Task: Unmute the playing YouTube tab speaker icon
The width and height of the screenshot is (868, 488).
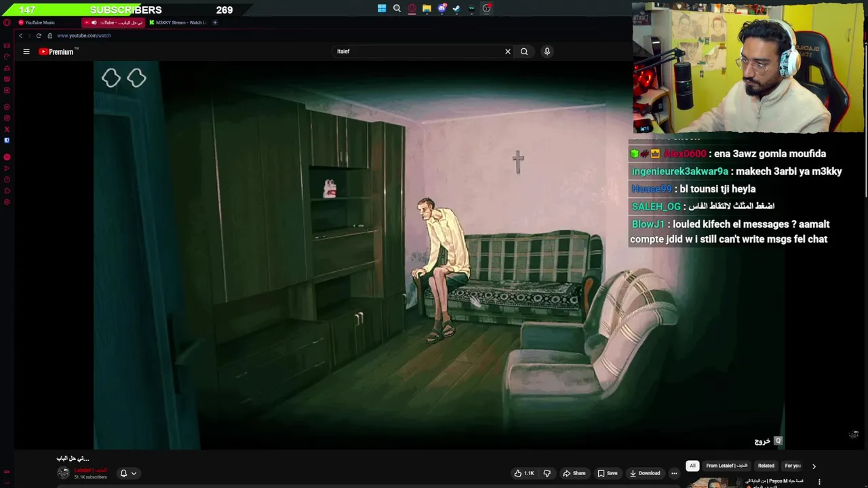Action: [x=94, y=22]
